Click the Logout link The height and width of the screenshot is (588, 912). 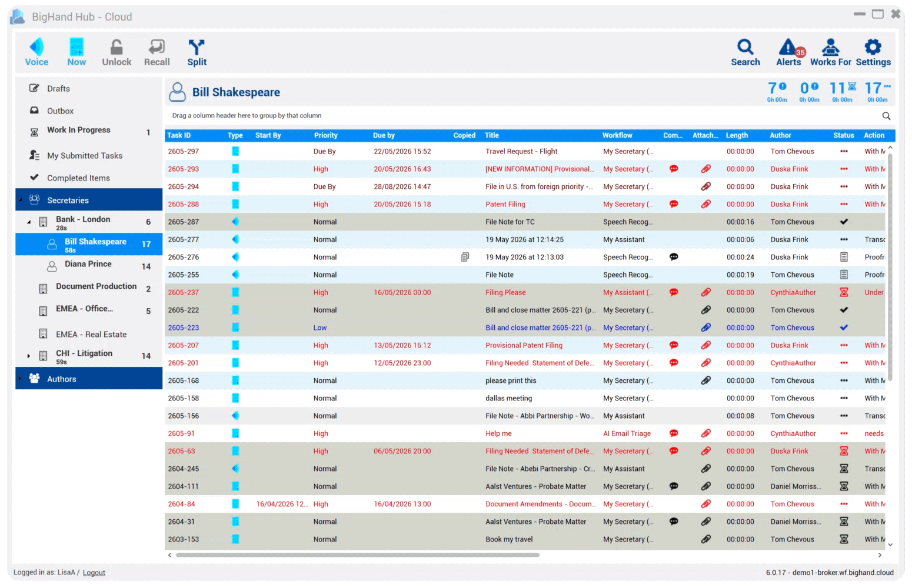94,573
